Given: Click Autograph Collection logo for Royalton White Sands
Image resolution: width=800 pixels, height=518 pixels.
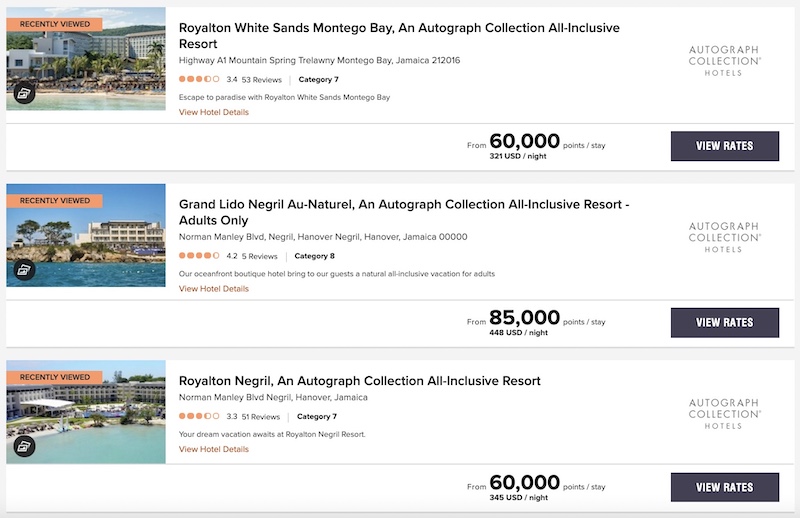Looking at the screenshot, I should click(x=724, y=61).
